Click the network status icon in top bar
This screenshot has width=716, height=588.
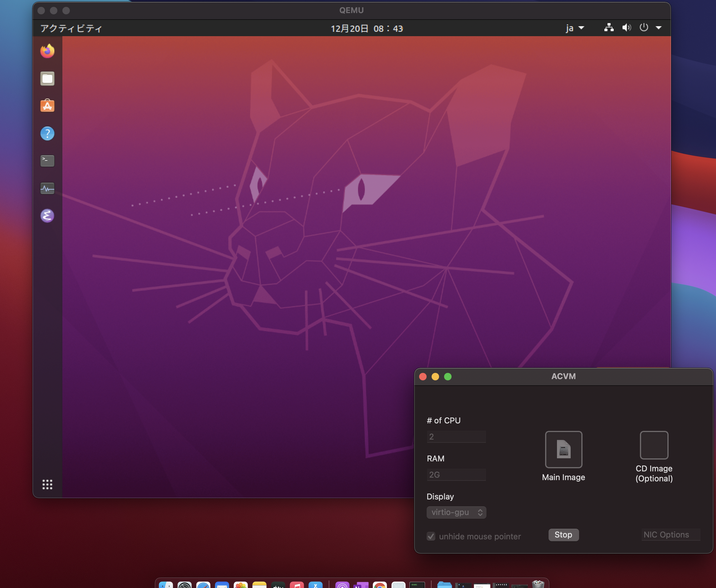click(x=609, y=28)
